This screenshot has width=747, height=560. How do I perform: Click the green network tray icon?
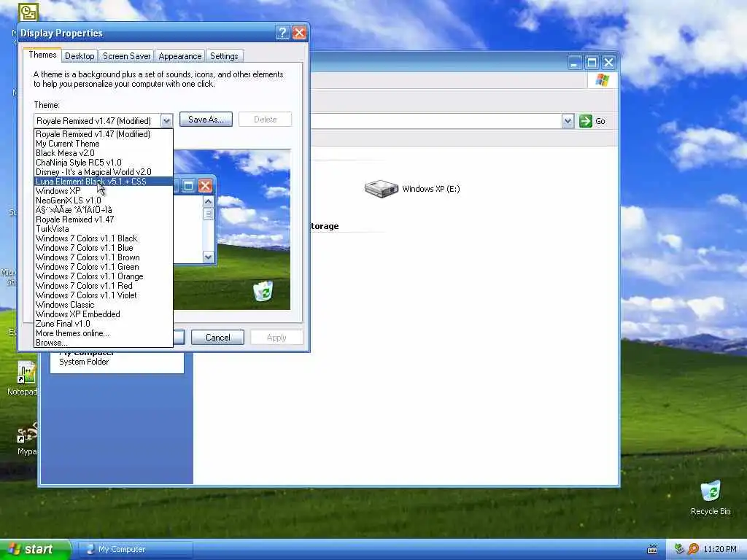679,549
